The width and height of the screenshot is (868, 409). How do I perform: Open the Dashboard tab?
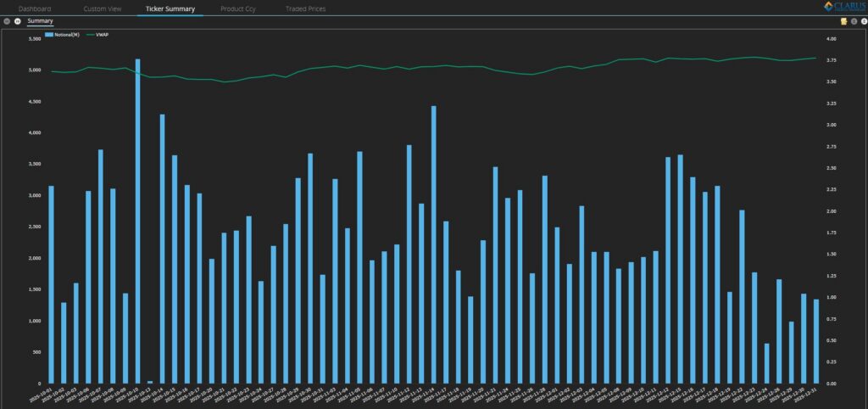[x=35, y=8]
